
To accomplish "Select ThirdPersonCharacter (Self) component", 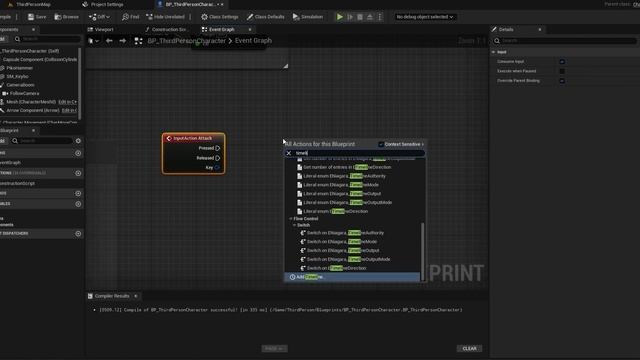I will pyautogui.click(x=29, y=51).
